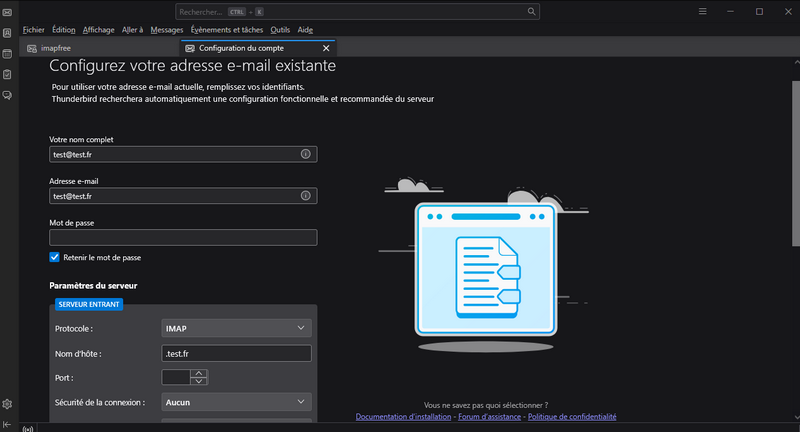Screen dimensions: 800x432
Task: Close the 'Configuration du compte' tab
Action: (x=326, y=48)
